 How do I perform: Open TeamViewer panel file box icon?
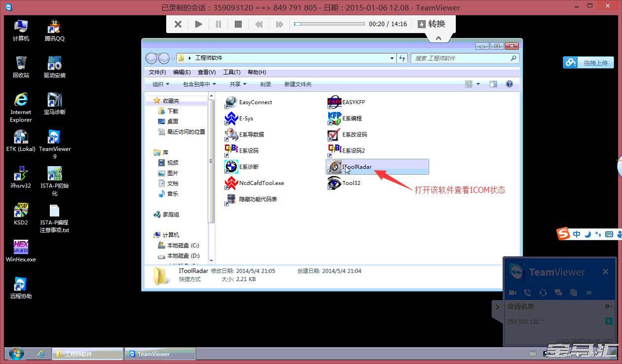[x=573, y=292]
